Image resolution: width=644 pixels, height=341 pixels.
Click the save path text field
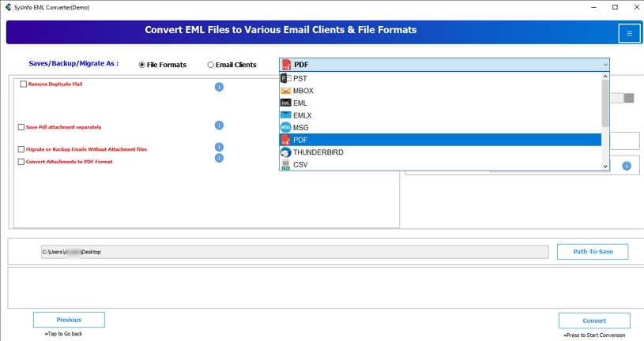pos(294,252)
